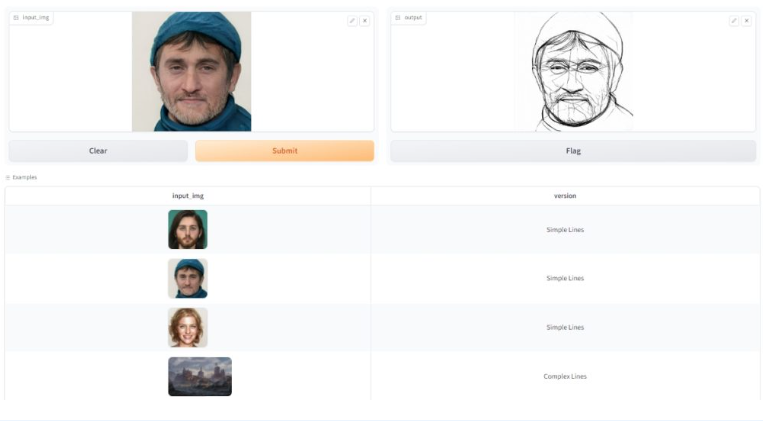Image resolution: width=763 pixels, height=421 pixels.
Task: Click the uploaded photo in the input panel
Action: coord(191,71)
